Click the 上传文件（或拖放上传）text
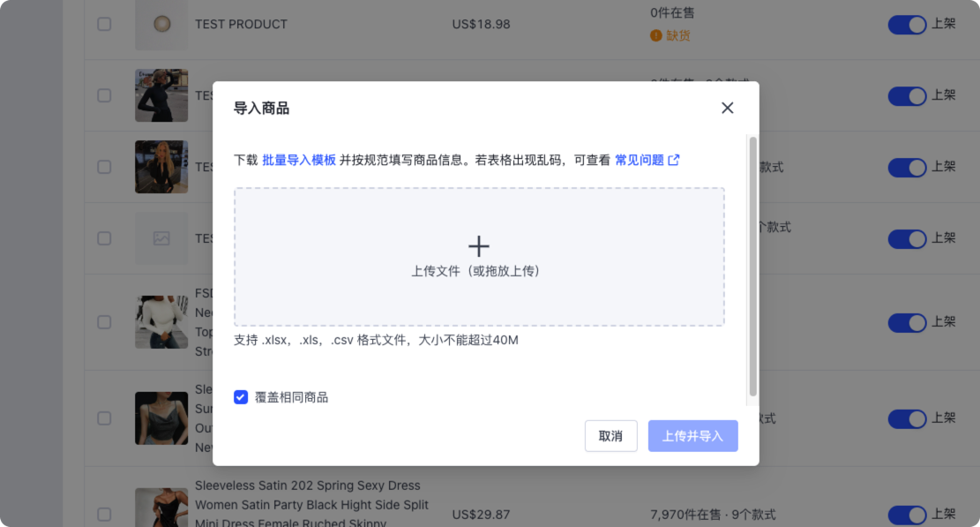Screen dimensions: 980x527 click(475, 271)
